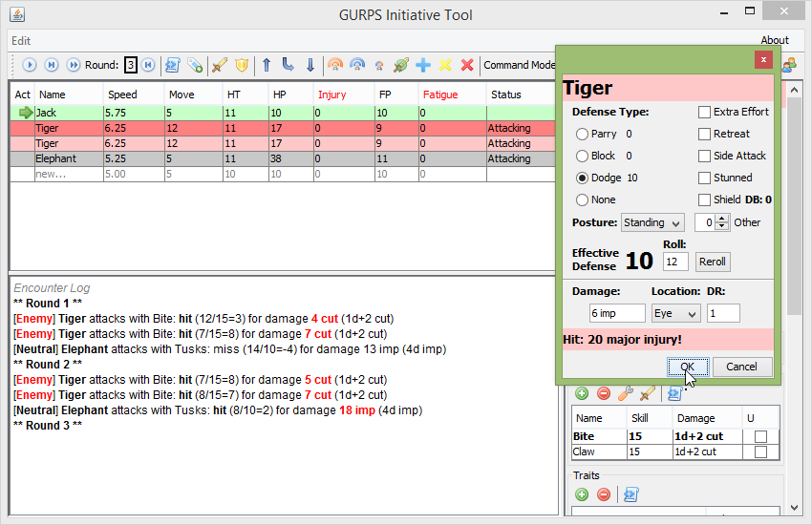Image resolution: width=812 pixels, height=525 pixels.
Task: Click the reset round rewind icon
Action: [x=149, y=65]
